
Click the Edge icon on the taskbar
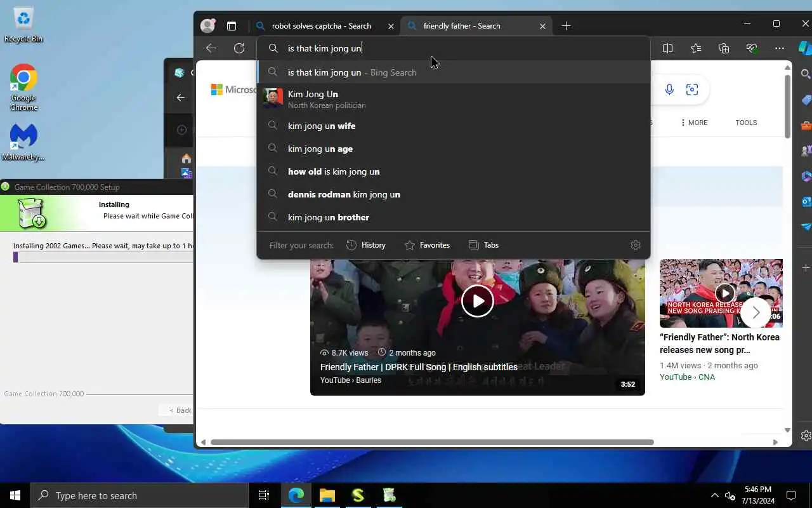[x=296, y=495]
